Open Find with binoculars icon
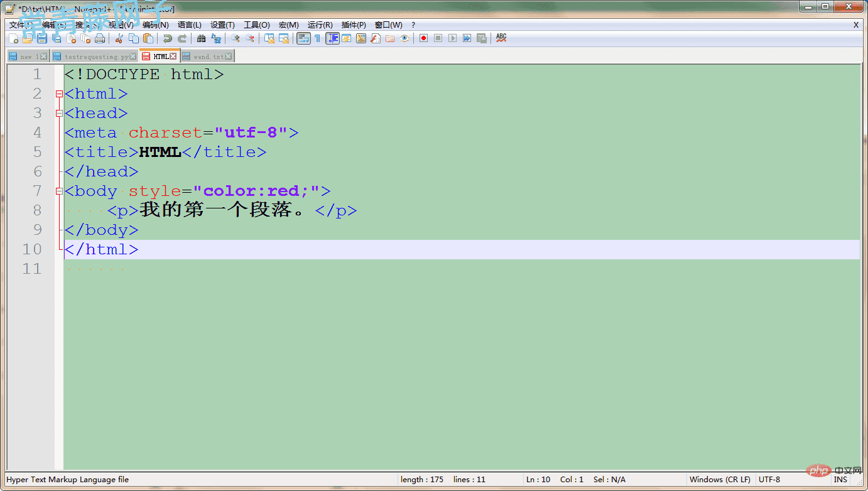868x491 pixels. (201, 38)
